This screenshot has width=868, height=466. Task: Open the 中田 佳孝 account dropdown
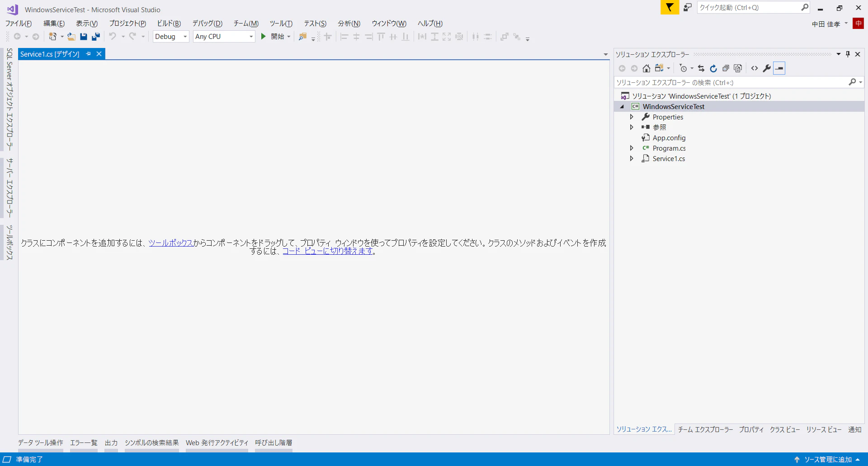coord(830,24)
